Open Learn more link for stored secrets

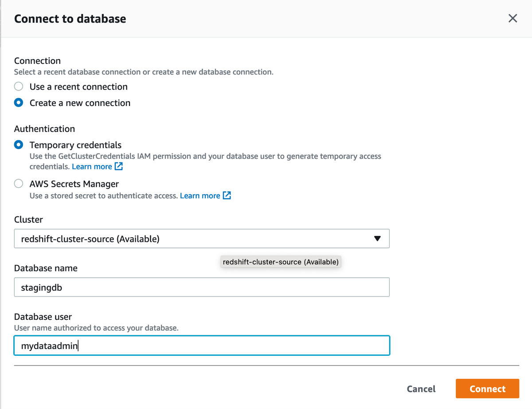click(x=200, y=196)
